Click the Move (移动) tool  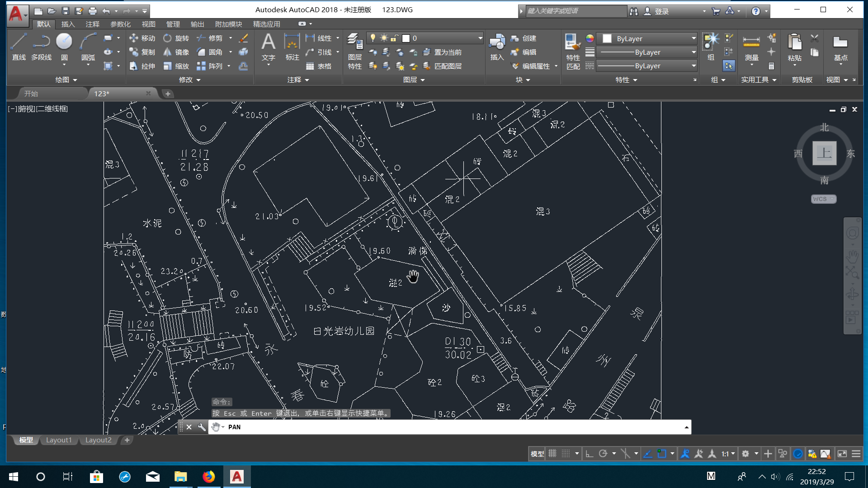click(142, 38)
